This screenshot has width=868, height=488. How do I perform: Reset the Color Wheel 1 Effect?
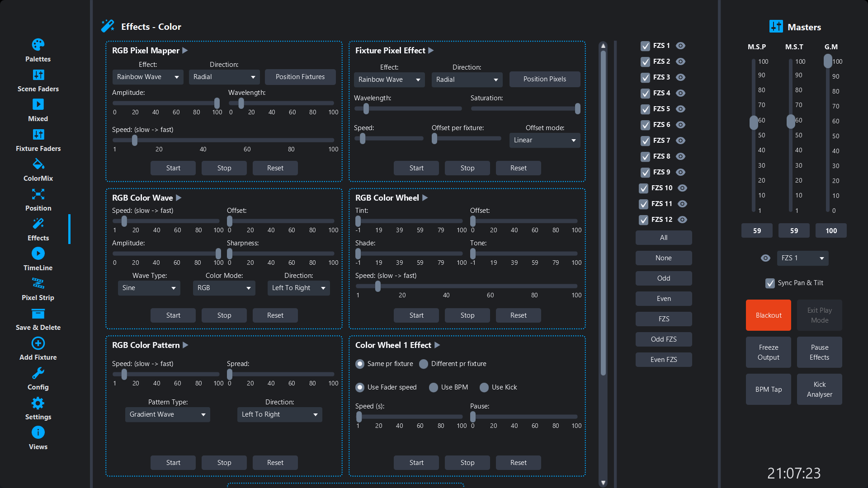pos(519,463)
